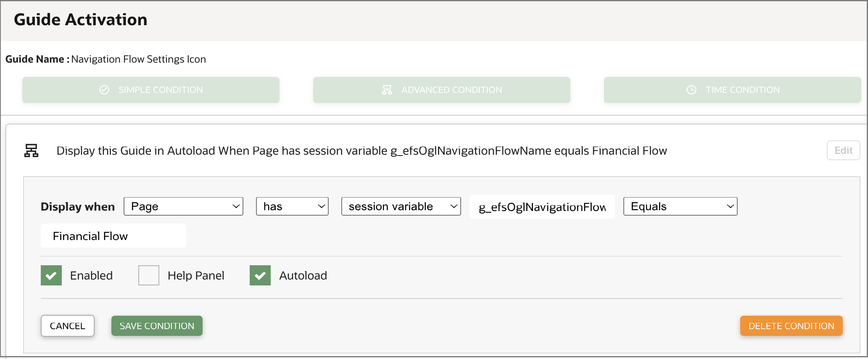Switch to the Simple Condition option
The image size is (868, 359).
tap(150, 90)
